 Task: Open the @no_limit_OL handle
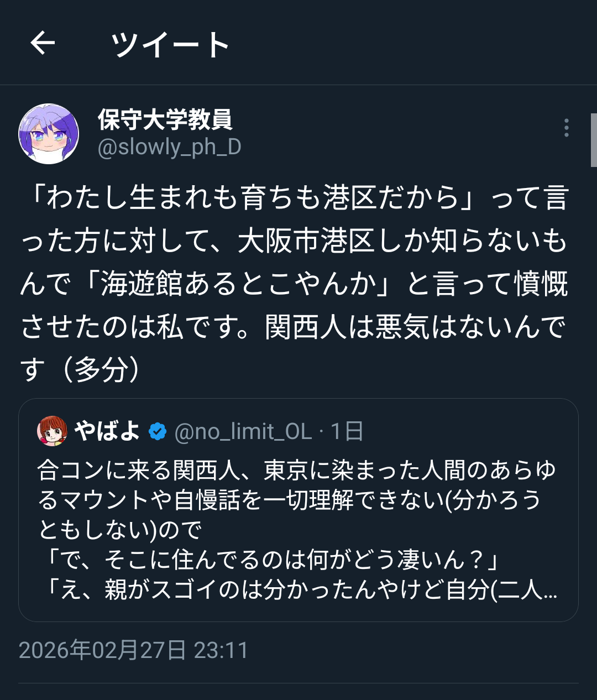click(243, 431)
